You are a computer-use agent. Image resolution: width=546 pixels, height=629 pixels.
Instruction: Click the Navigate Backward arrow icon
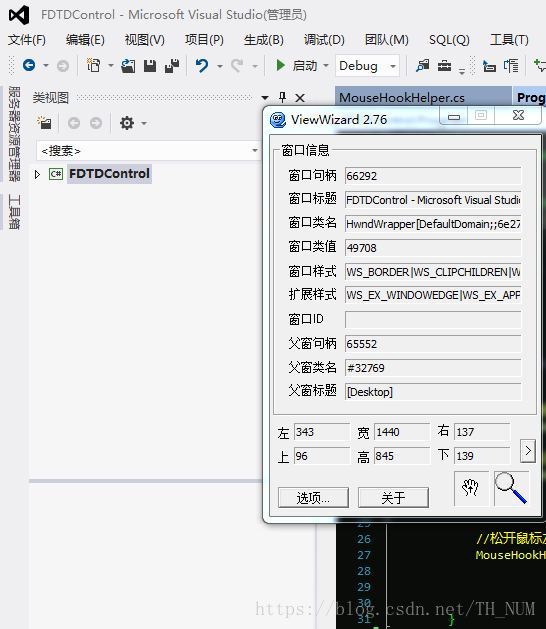pos(29,65)
